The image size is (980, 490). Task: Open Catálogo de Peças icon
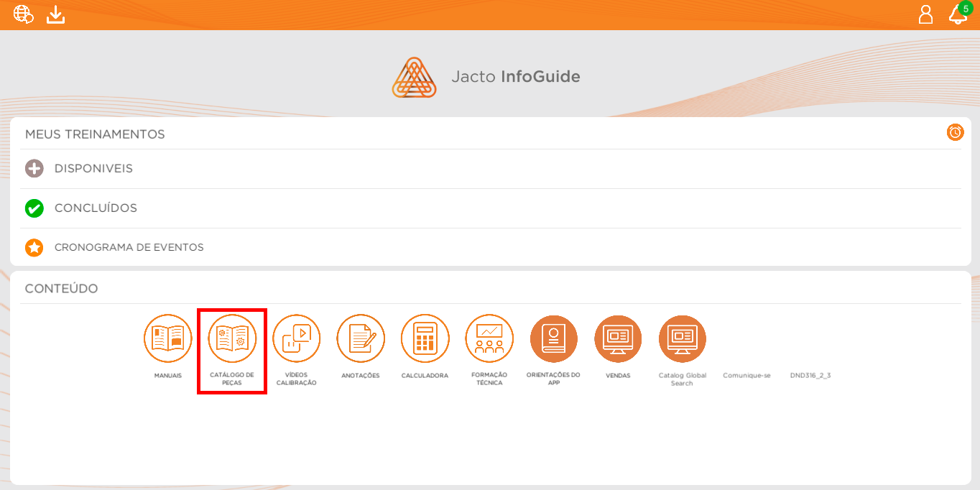(232, 338)
